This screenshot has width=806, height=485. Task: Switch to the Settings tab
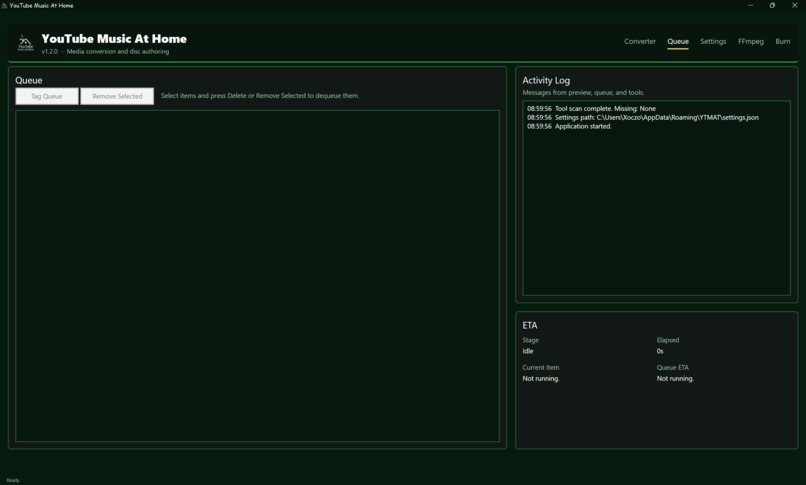[x=713, y=42]
